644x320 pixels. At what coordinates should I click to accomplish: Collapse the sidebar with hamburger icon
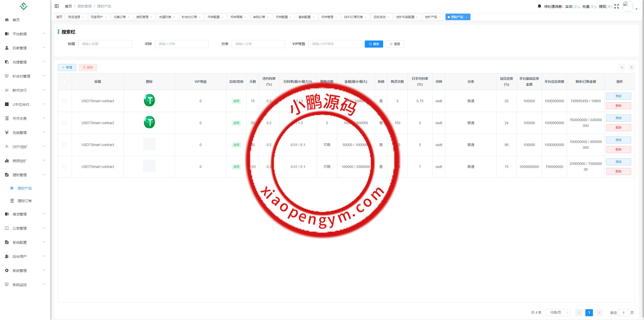pos(57,6)
